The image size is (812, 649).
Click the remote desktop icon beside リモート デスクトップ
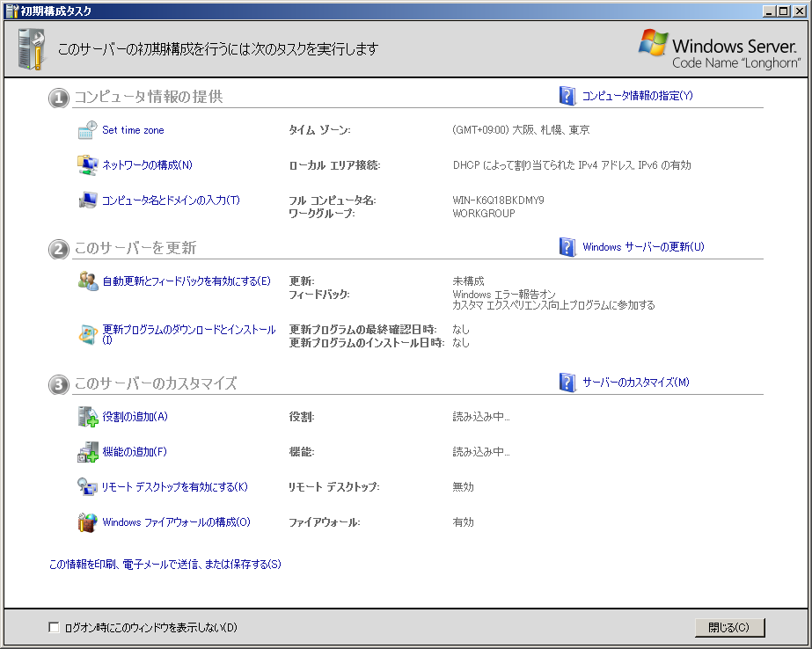[87, 487]
